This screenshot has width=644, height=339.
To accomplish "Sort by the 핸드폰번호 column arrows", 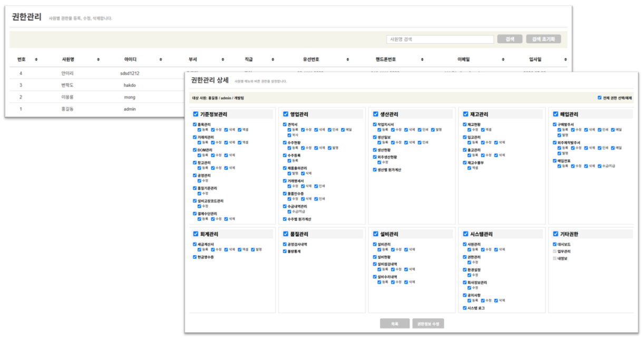I will click(422, 59).
